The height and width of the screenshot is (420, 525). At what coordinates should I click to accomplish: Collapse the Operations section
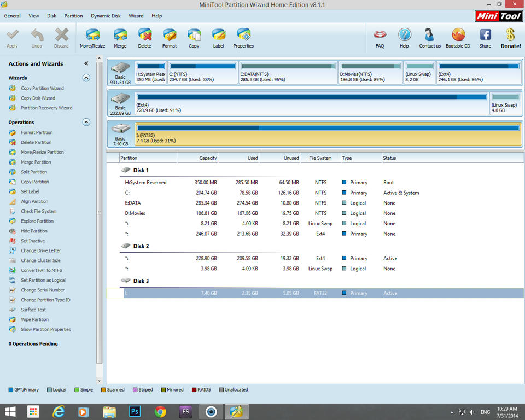coord(86,122)
